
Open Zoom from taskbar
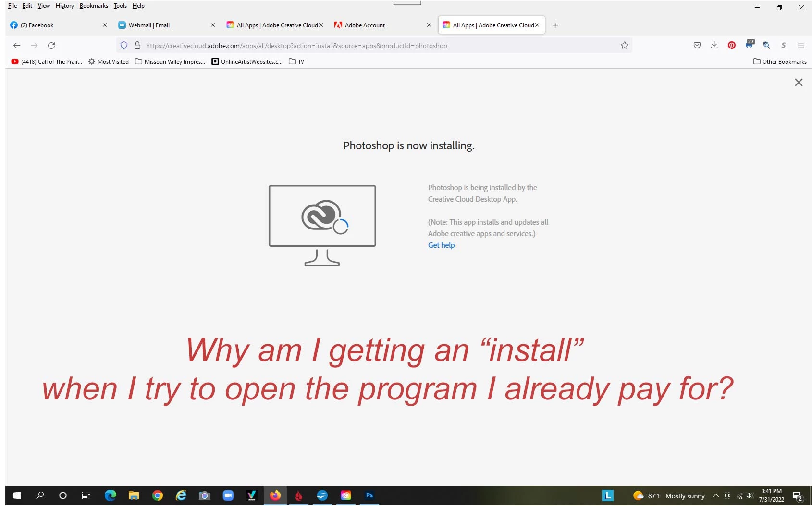pos(228,495)
